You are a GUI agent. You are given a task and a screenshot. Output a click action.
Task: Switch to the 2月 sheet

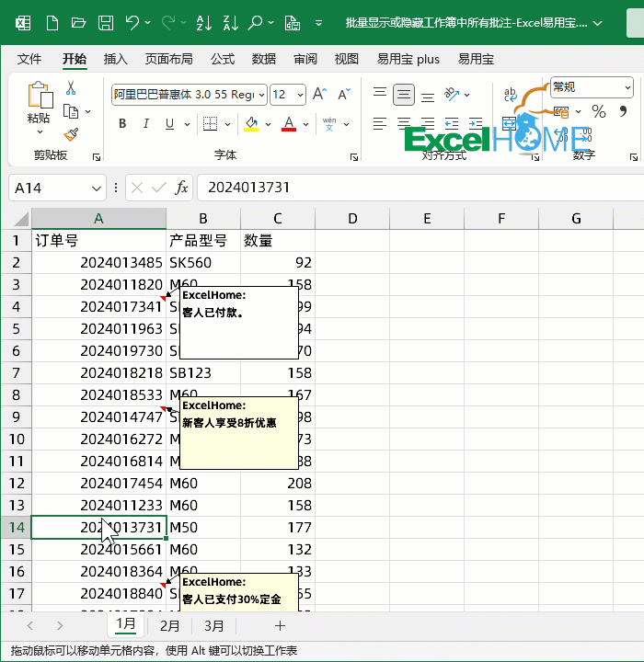coord(170,626)
